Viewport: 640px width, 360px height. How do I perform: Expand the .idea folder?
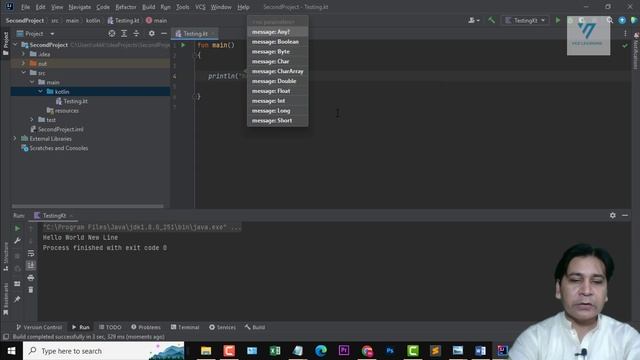pos(24,54)
